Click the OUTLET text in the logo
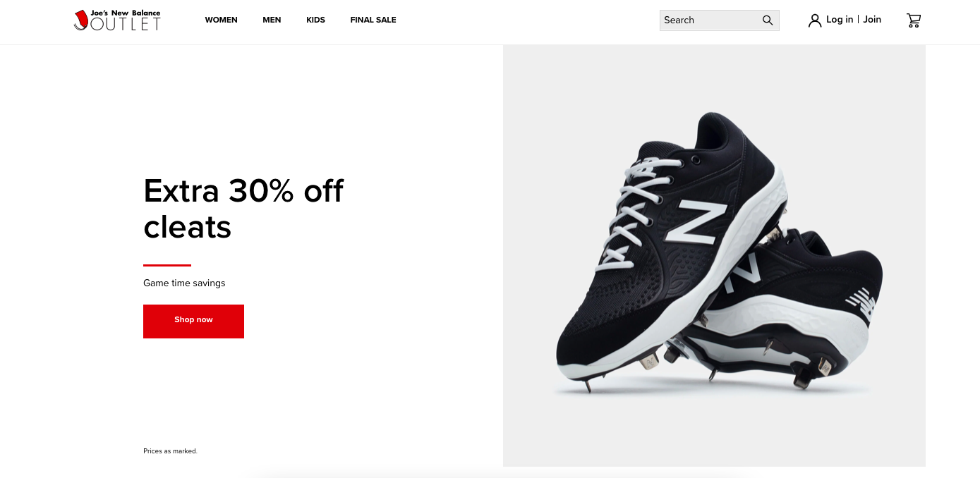 (x=126, y=25)
